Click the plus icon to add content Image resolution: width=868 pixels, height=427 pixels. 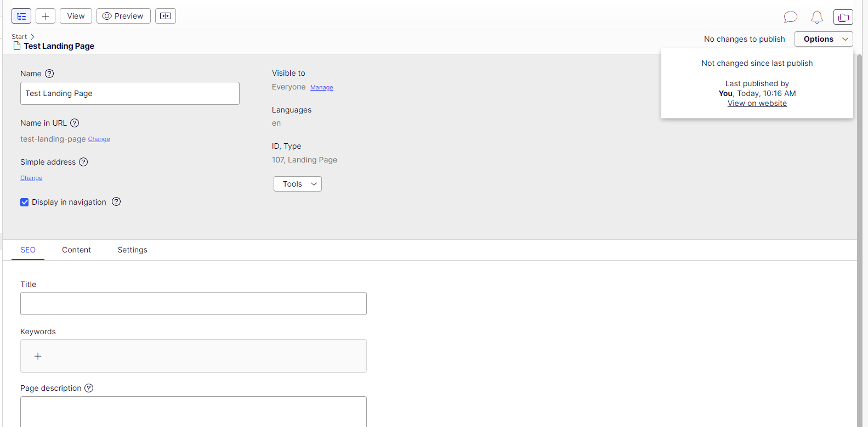(x=46, y=16)
